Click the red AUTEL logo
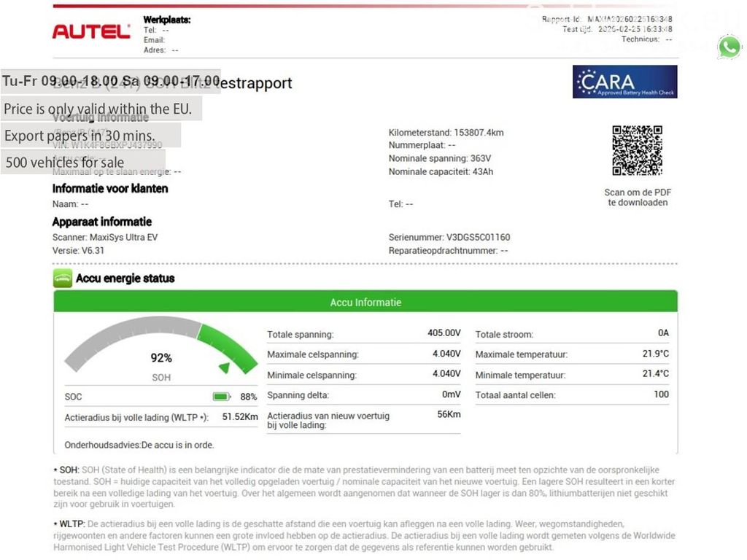Viewport: 747px width, 560px height. [91, 31]
